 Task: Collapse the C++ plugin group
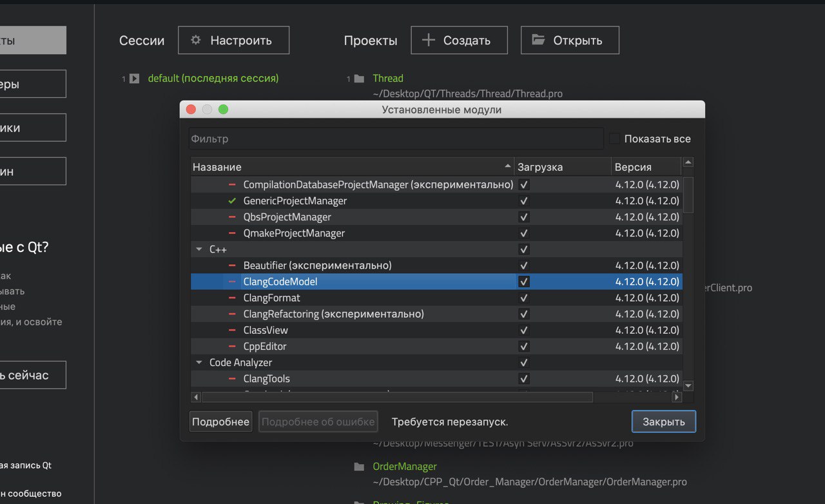tap(199, 249)
